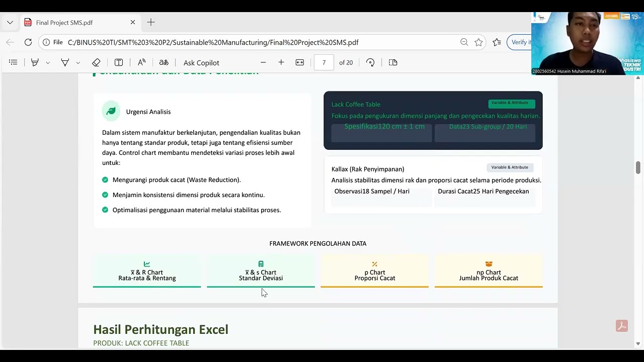The image size is (644, 362).
Task: Click the Lack Coffee Table heading
Action: (356, 104)
